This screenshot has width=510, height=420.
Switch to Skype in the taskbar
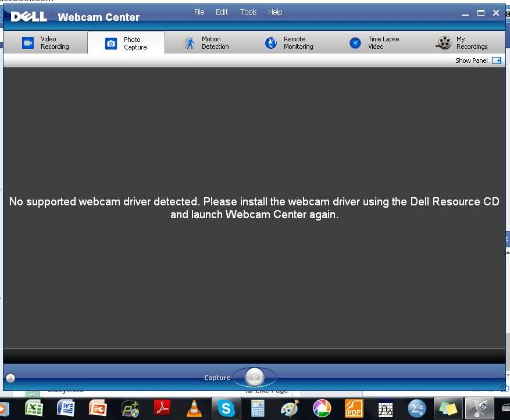click(226, 408)
